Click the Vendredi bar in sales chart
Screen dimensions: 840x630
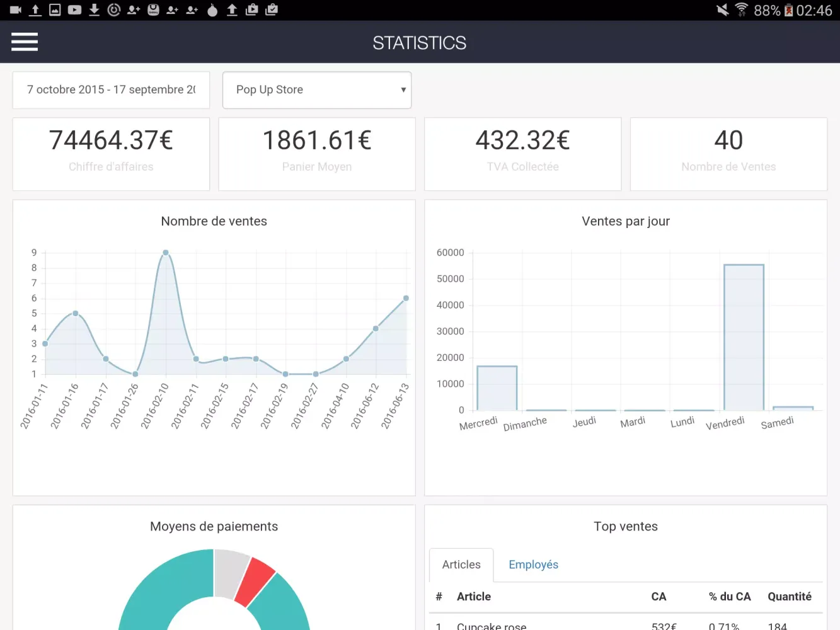tap(744, 337)
